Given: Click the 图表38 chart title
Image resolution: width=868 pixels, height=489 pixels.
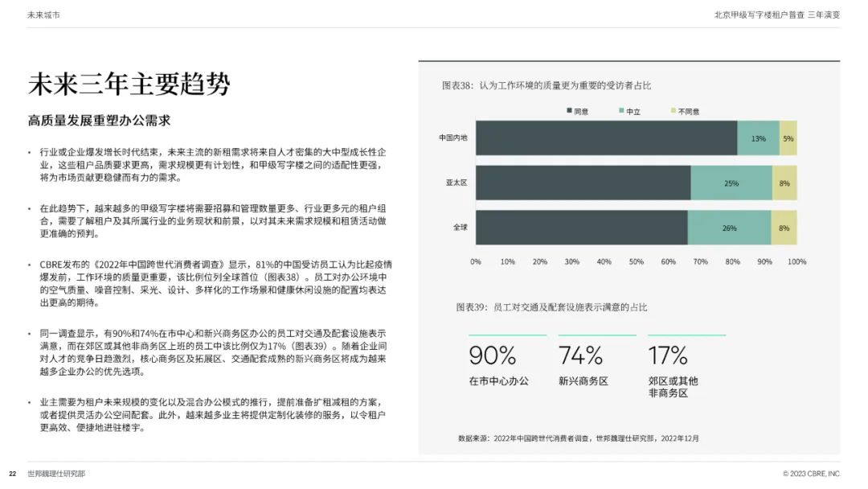Looking at the screenshot, I should click(x=547, y=85).
